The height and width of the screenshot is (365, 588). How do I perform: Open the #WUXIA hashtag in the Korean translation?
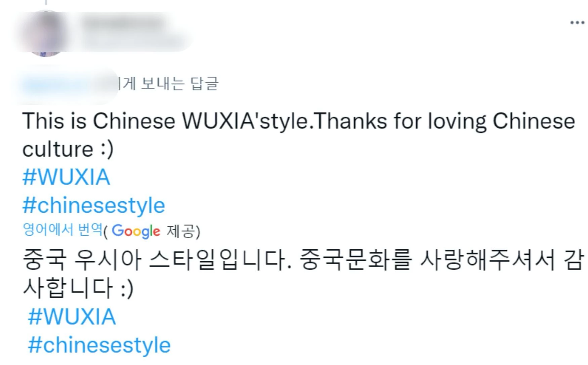pos(72,317)
